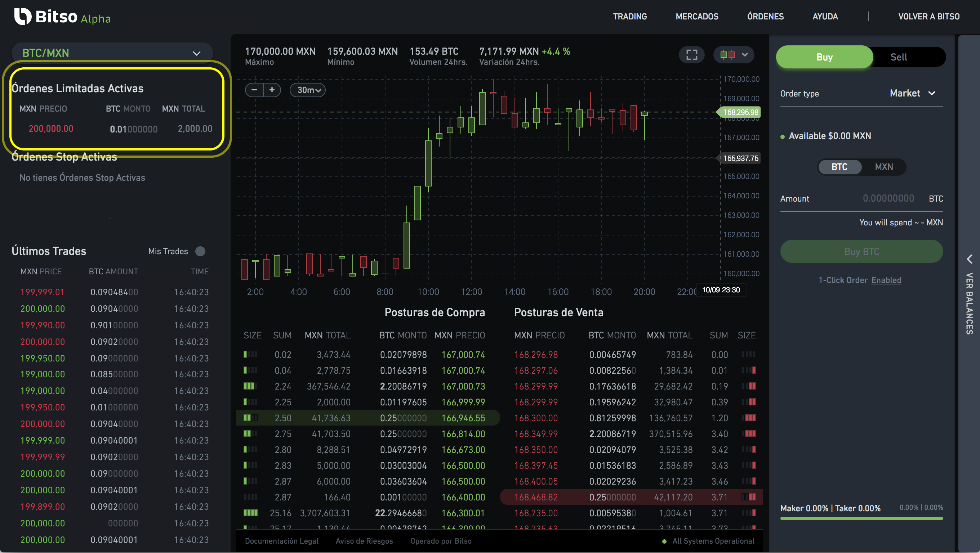Toggle the Mis Trades switch
Image resolution: width=980 pixels, height=553 pixels.
200,251
